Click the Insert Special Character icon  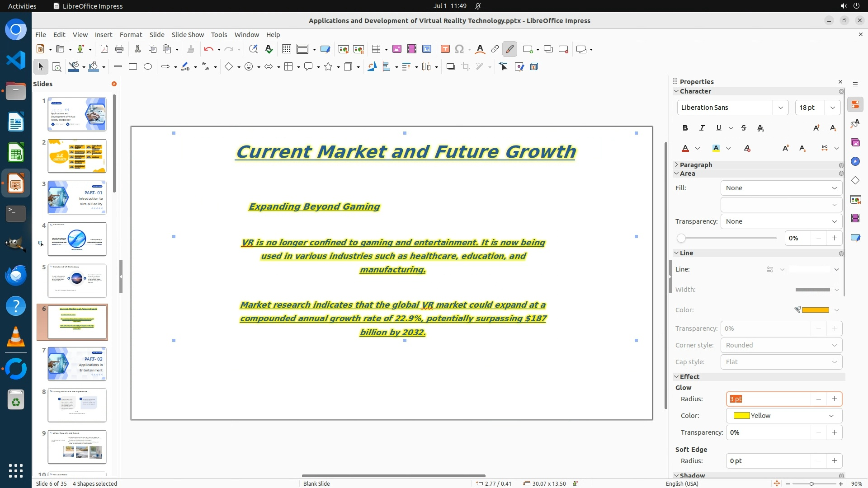459,49
